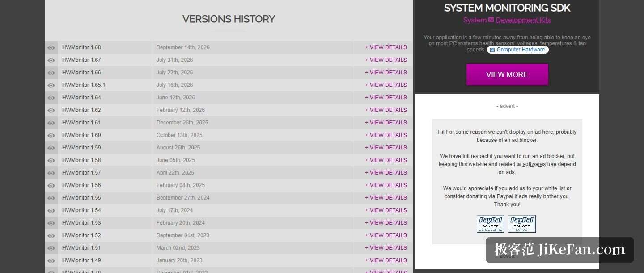Screen dimensions: 644x273
Task: Donate via PayPal in Euros
Action: click(522, 224)
